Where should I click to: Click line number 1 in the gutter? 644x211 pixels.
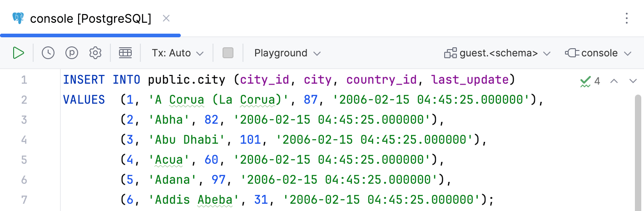pos(24,80)
